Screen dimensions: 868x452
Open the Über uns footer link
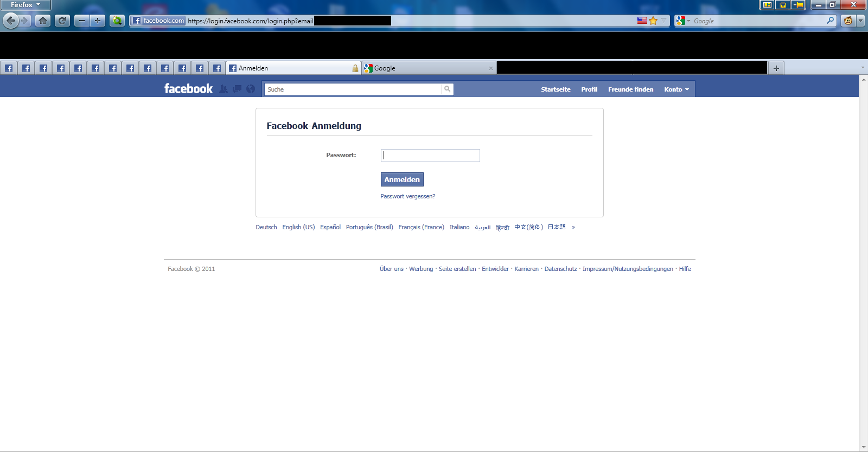(x=392, y=269)
